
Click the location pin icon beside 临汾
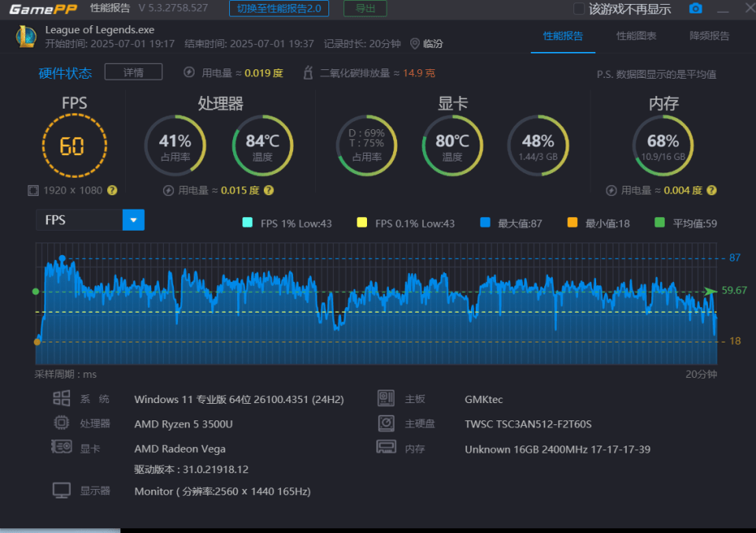[415, 44]
